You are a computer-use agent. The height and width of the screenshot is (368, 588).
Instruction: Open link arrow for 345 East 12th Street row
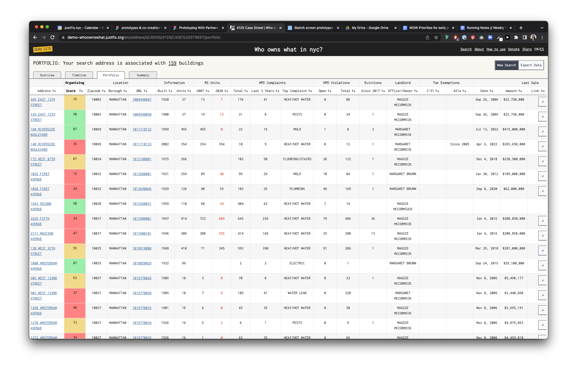pos(542,102)
